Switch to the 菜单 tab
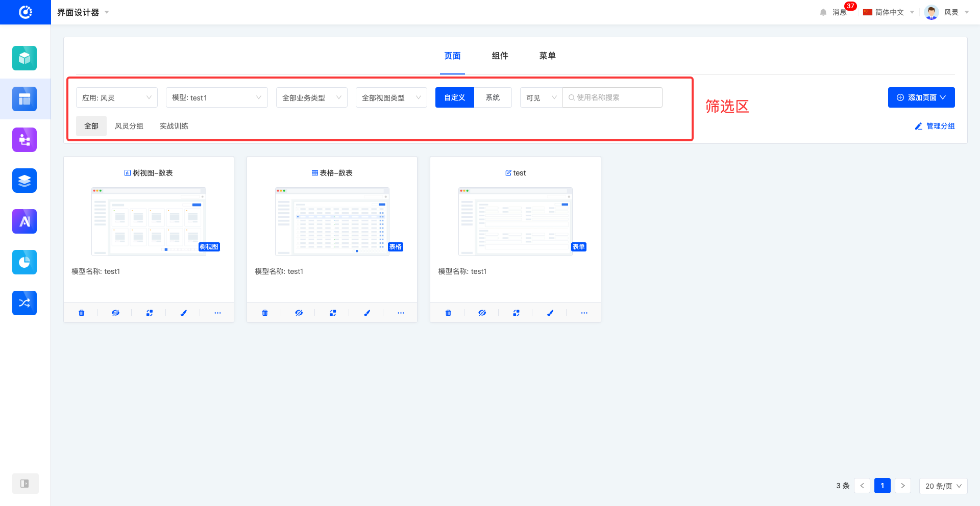Image resolution: width=980 pixels, height=506 pixels. pyautogui.click(x=547, y=56)
